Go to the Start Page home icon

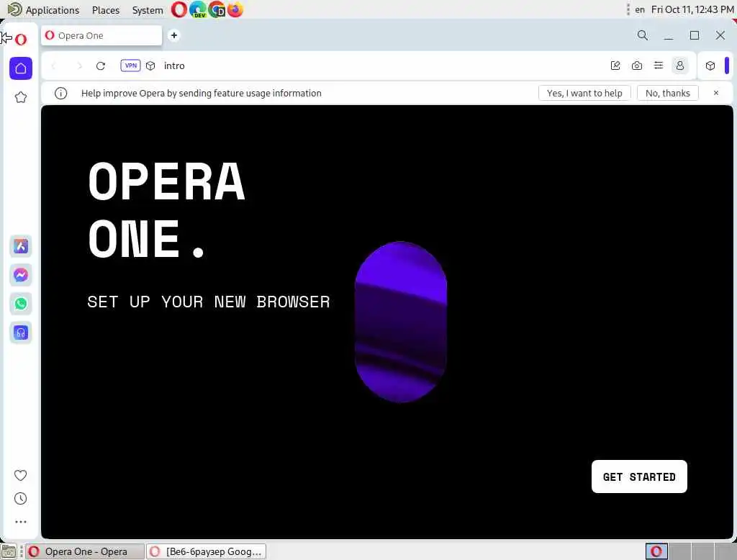[x=21, y=68]
